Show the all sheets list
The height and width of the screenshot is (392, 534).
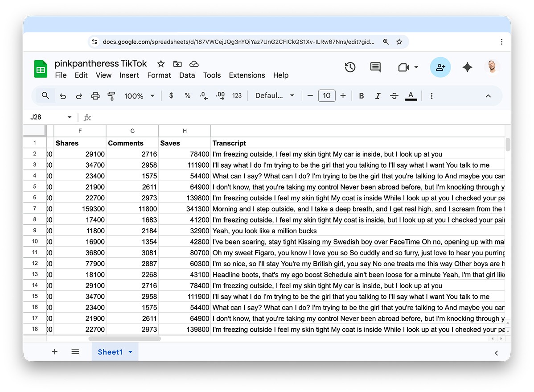pos(75,352)
